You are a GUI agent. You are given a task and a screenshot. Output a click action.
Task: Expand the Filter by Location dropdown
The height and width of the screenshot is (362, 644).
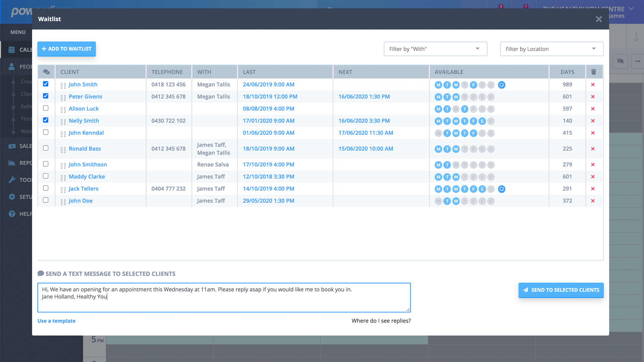551,49
